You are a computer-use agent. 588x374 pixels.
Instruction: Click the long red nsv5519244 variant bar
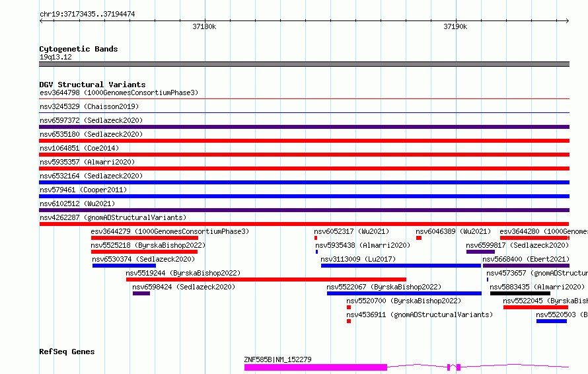pos(266,280)
